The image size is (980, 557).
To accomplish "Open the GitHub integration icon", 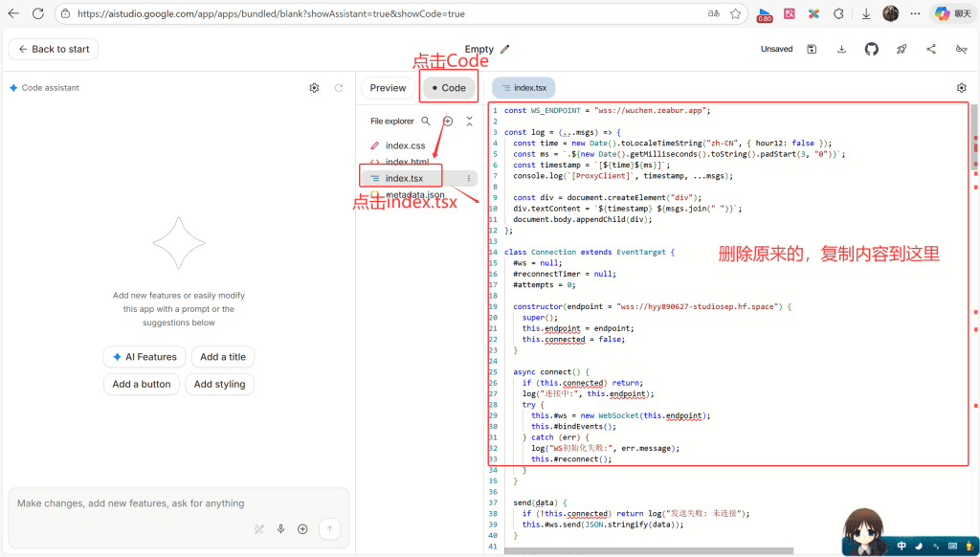I will pos(871,49).
